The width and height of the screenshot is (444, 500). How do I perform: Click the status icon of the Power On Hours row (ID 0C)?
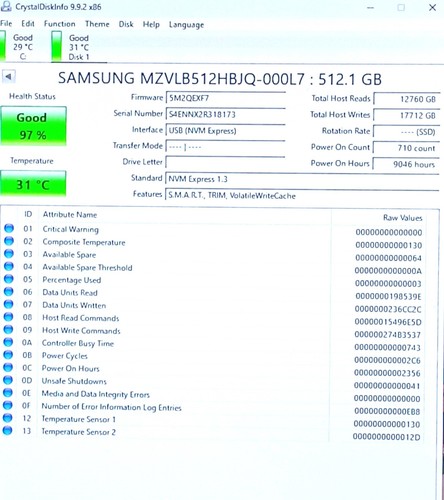[8, 368]
